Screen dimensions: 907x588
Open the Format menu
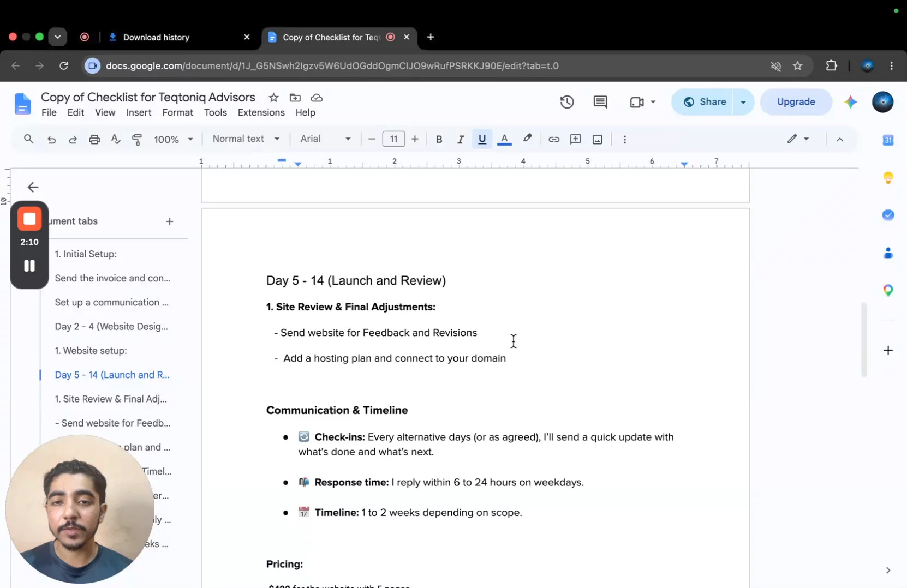point(177,112)
